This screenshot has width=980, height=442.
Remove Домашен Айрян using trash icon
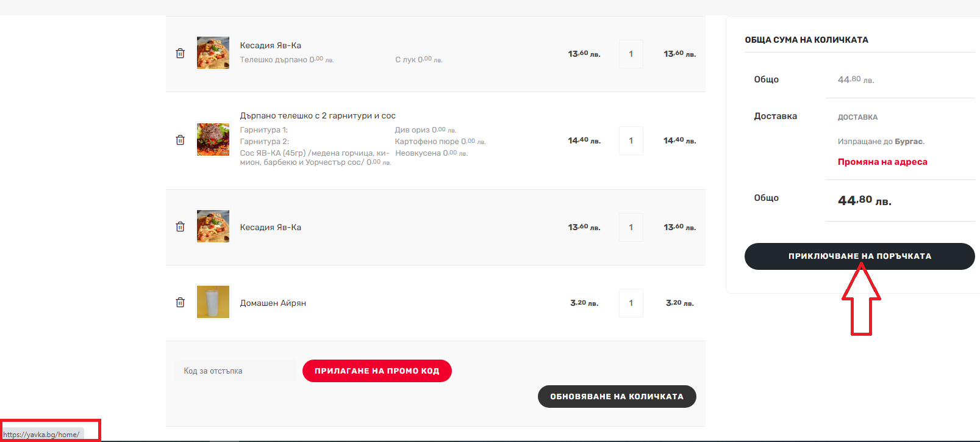coord(180,303)
